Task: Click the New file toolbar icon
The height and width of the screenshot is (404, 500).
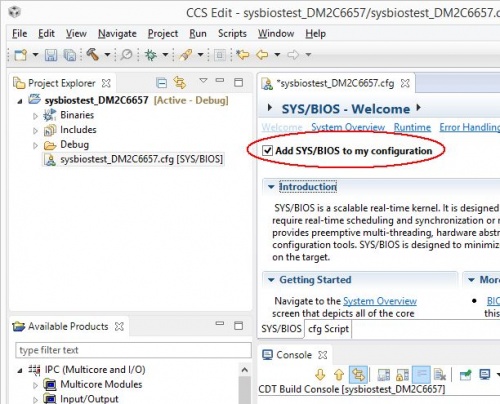Action: 21,54
